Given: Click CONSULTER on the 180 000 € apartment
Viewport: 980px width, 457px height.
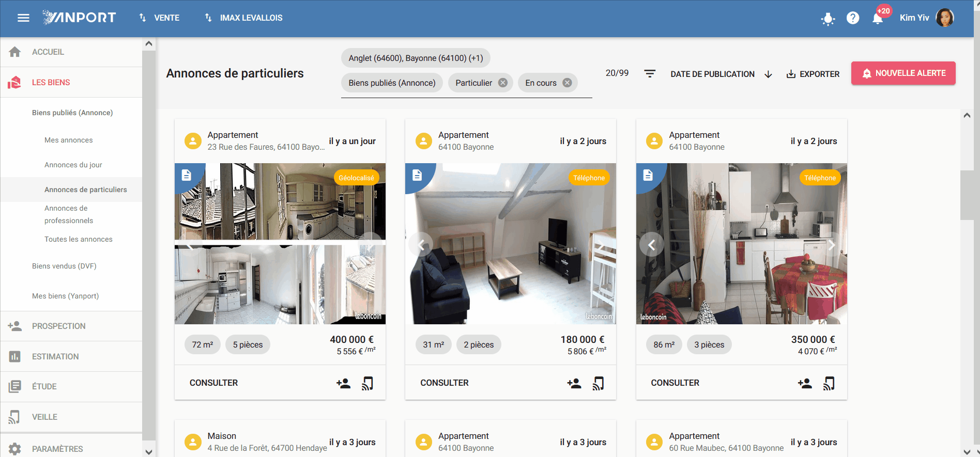Looking at the screenshot, I should [445, 383].
